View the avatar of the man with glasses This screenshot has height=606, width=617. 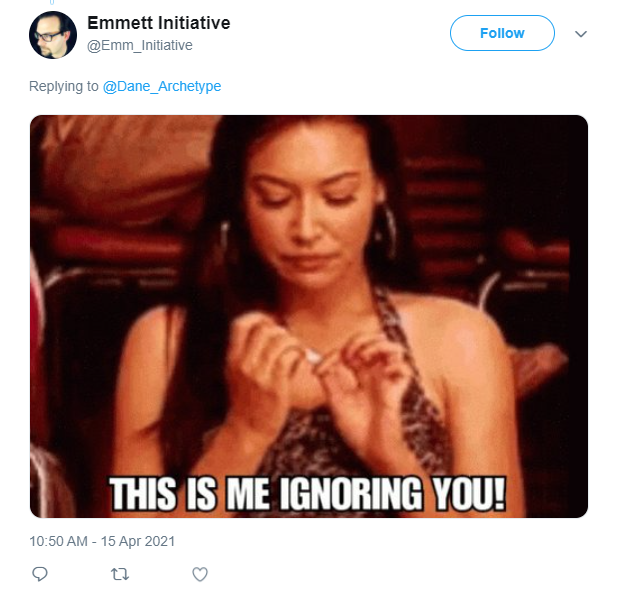[53, 35]
